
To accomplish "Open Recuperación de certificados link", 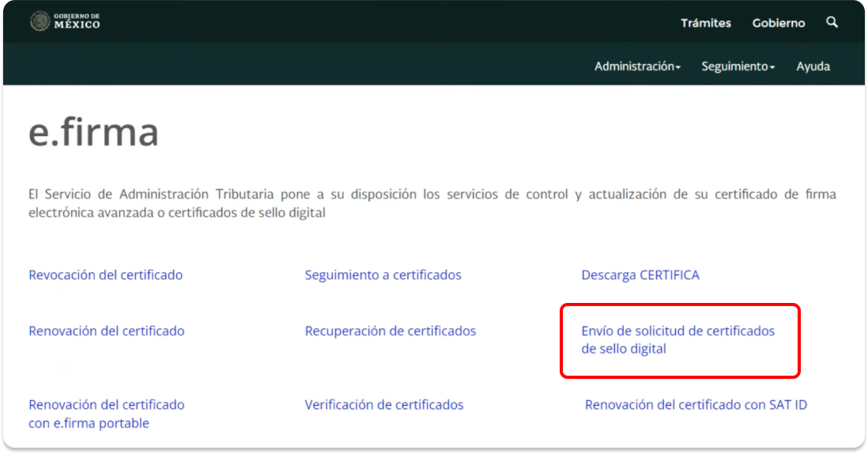I will (391, 331).
